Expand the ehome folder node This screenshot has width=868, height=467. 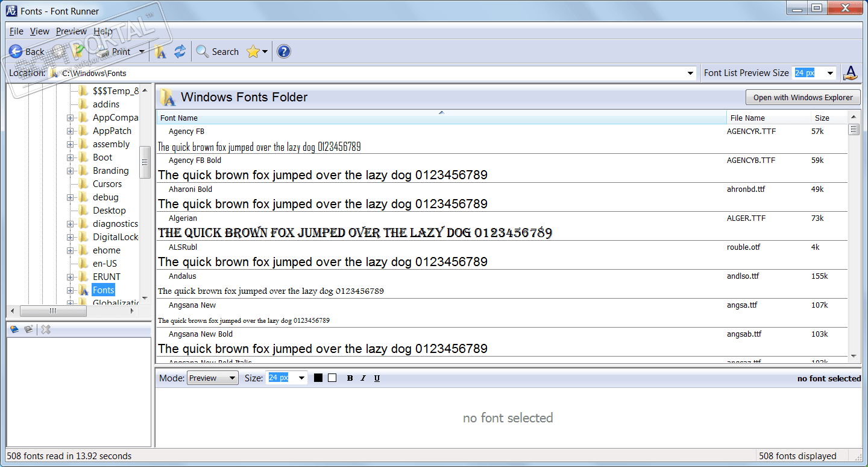(70, 250)
